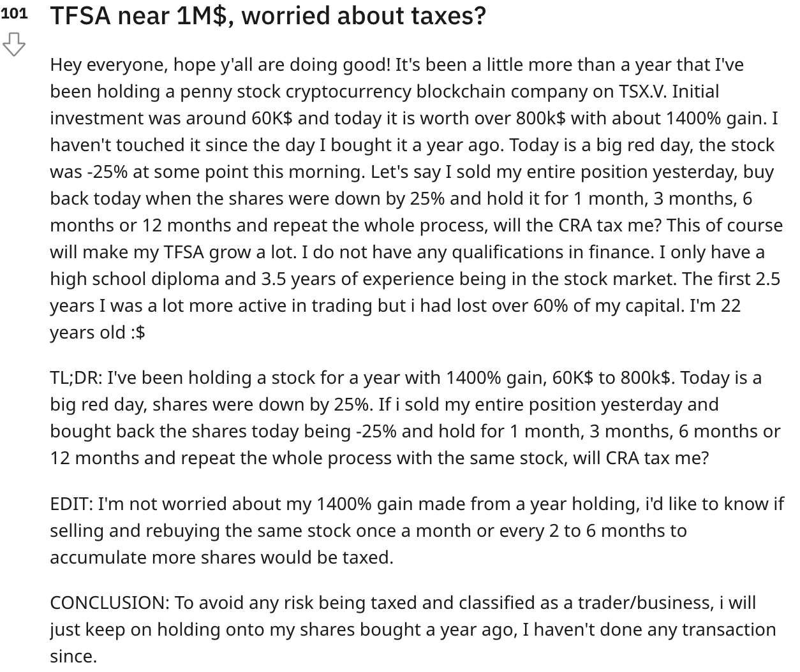Viewport: 800px width, 672px height.
Task: Open the post title 'TFSA near 1M$'
Action: [268, 15]
